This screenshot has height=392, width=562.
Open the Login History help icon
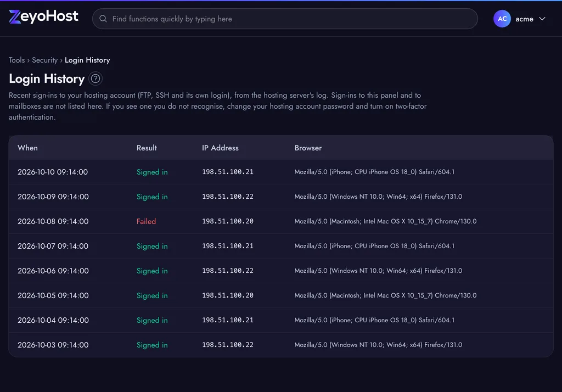[95, 79]
